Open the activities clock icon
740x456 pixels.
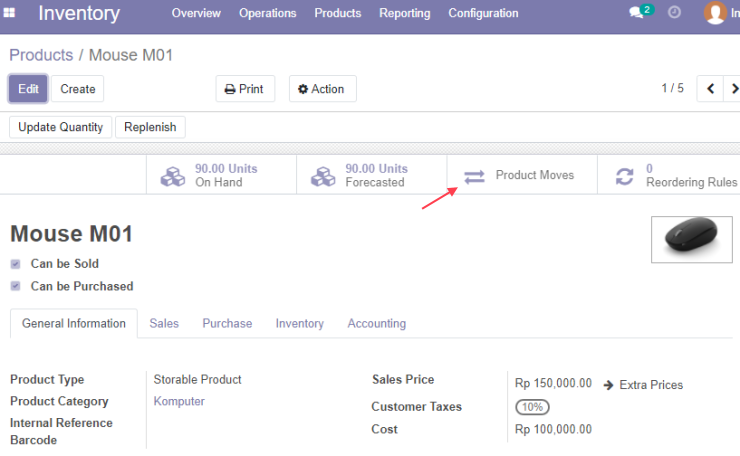(x=674, y=12)
